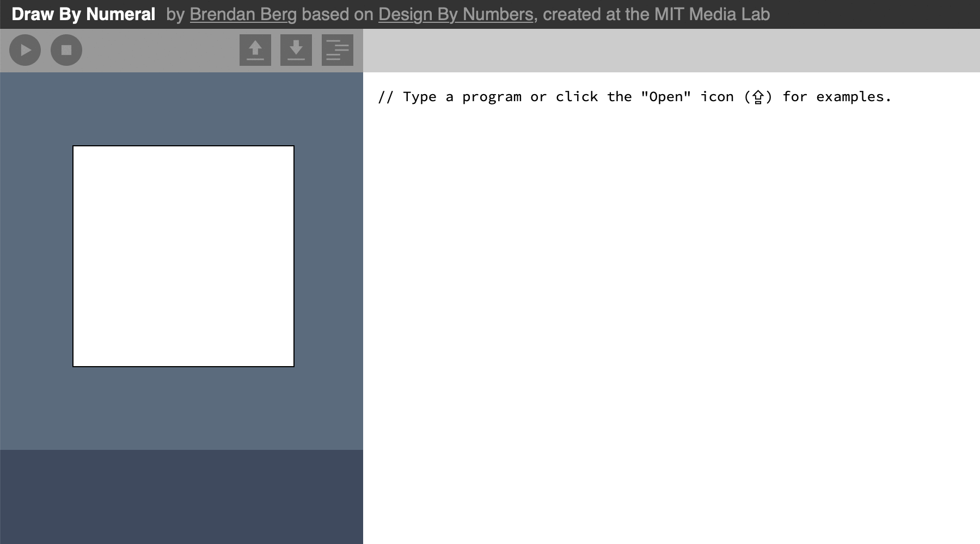Stop the running program
This screenshot has width=980, height=544.
66,50
